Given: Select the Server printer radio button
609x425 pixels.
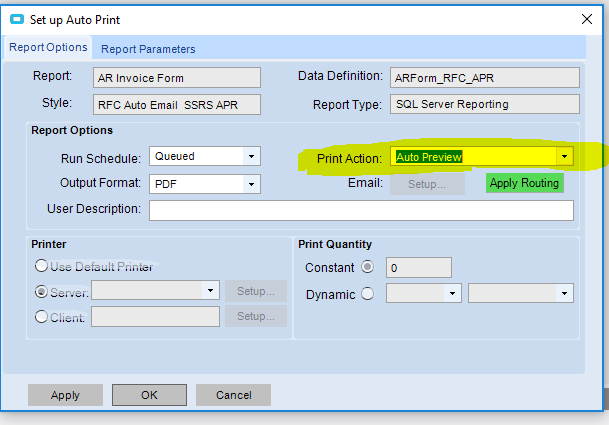Looking at the screenshot, I should click(x=41, y=292).
